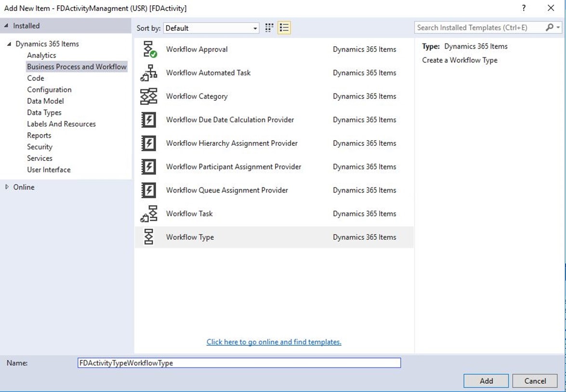Open the help question mark button
566x392 pixels.
524,8
